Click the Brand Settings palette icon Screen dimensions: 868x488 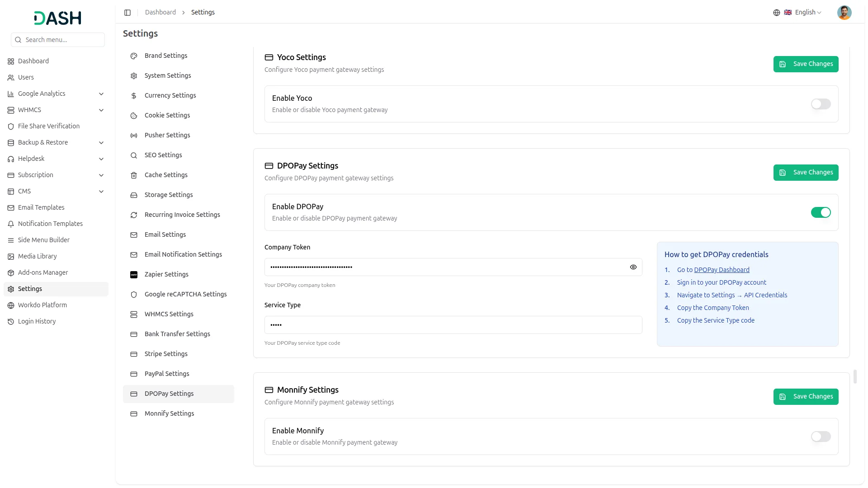[134, 56]
